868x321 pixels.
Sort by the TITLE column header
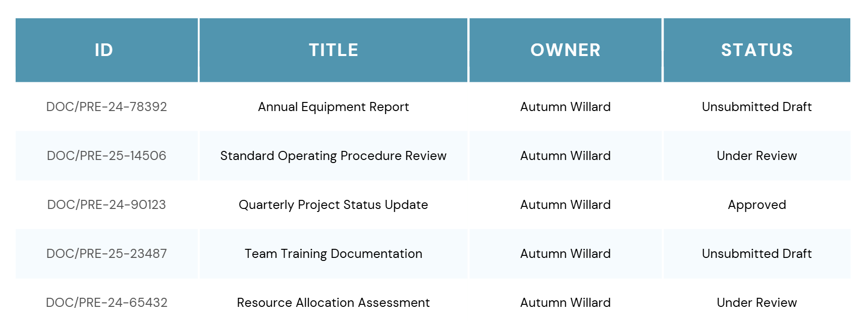pyautogui.click(x=333, y=50)
